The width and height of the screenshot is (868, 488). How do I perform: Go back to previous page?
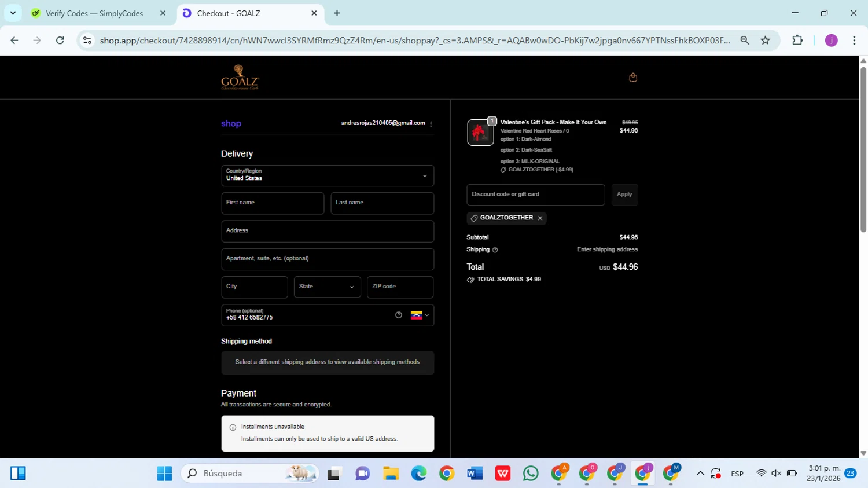[x=14, y=41]
